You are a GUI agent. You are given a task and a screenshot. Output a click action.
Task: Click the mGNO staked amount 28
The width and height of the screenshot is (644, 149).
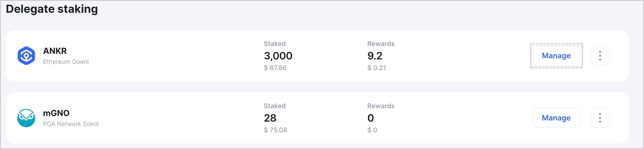[270, 118]
